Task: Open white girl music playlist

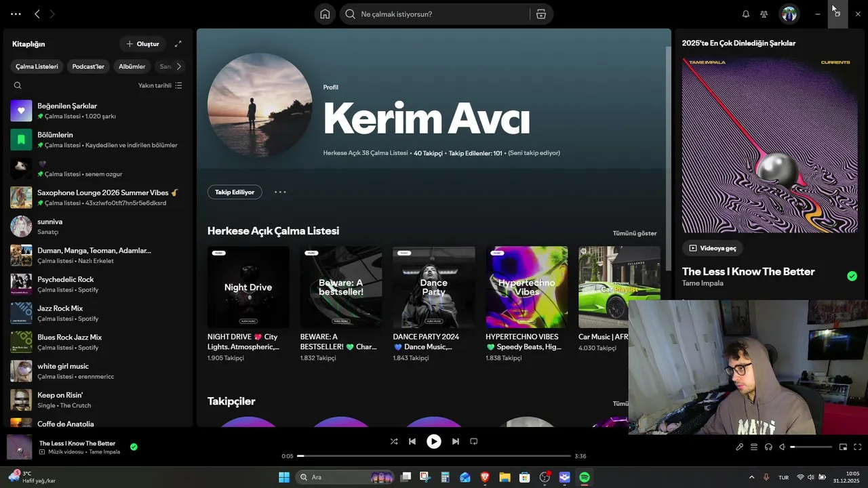Action: (98, 371)
